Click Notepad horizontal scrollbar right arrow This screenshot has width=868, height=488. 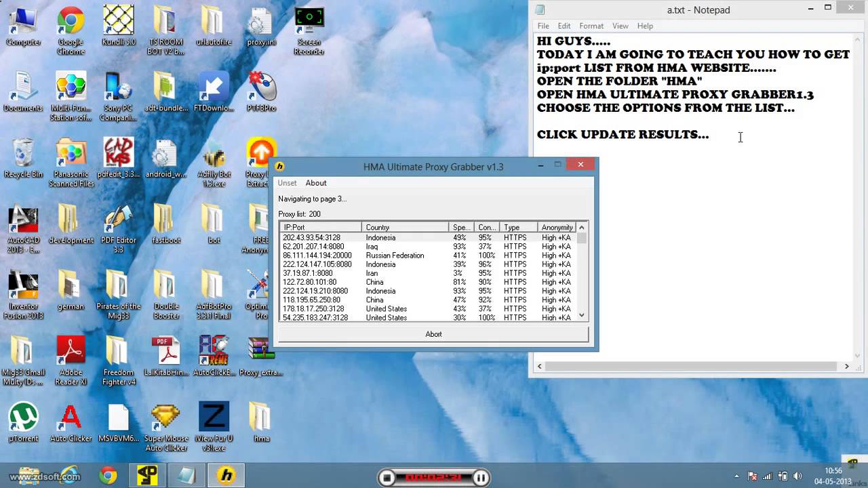click(x=846, y=366)
